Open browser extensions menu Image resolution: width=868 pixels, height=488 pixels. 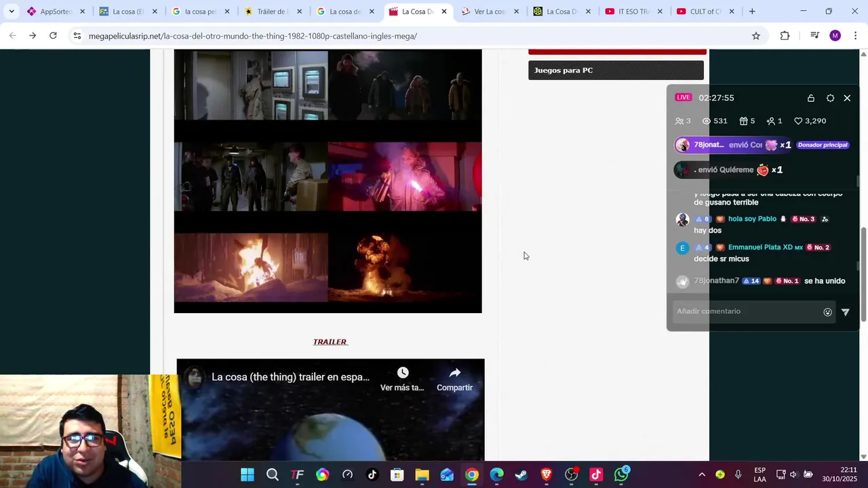pyautogui.click(x=785, y=36)
